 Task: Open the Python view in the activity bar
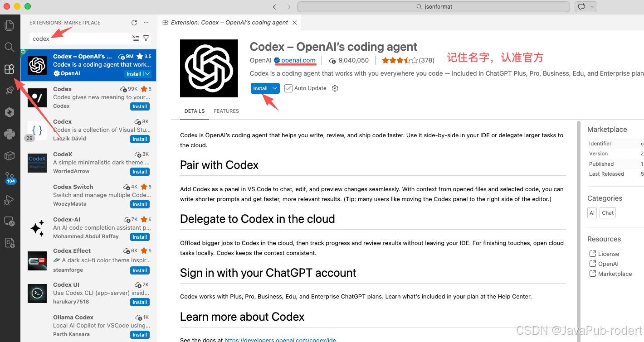(9, 134)
